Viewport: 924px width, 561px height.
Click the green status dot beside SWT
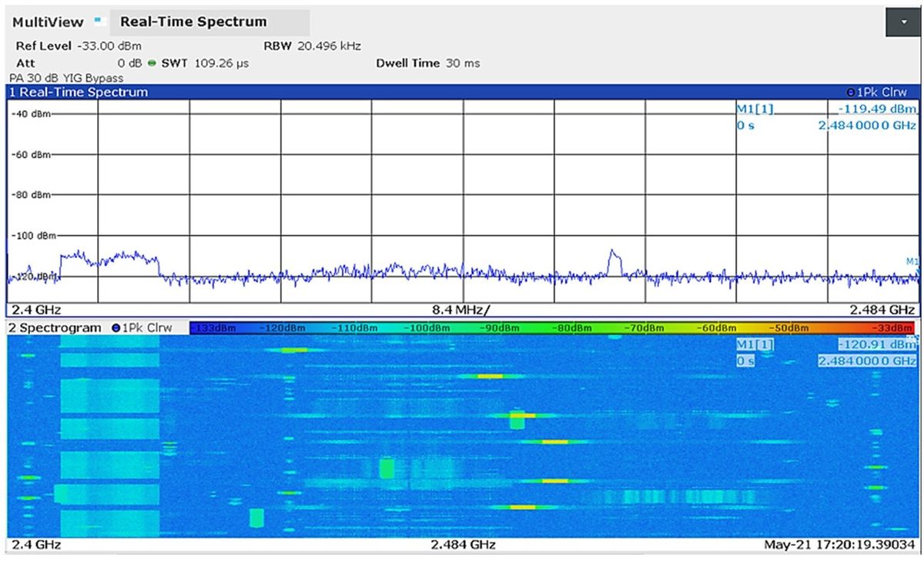(x=152, y=63)
